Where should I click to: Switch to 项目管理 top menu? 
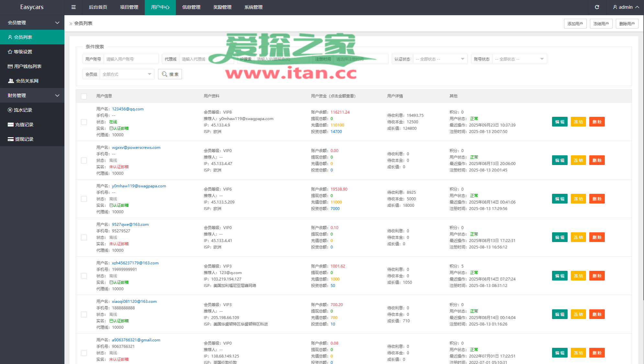tap(129, 7)
